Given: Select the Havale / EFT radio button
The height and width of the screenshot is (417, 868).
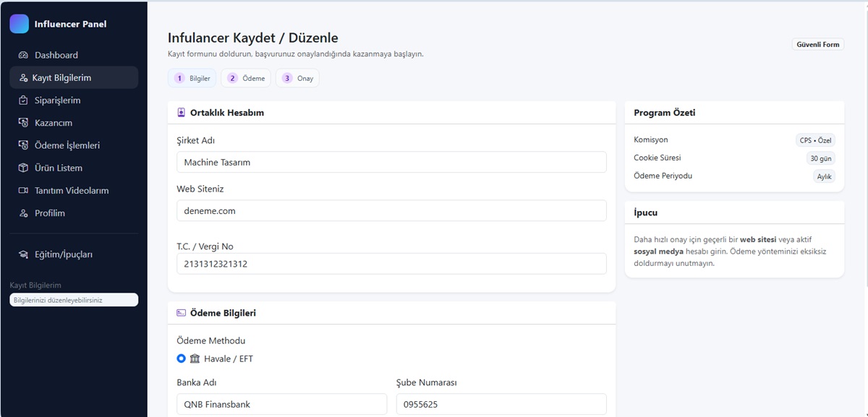Looking at the screenshot, I should [182, 358].
